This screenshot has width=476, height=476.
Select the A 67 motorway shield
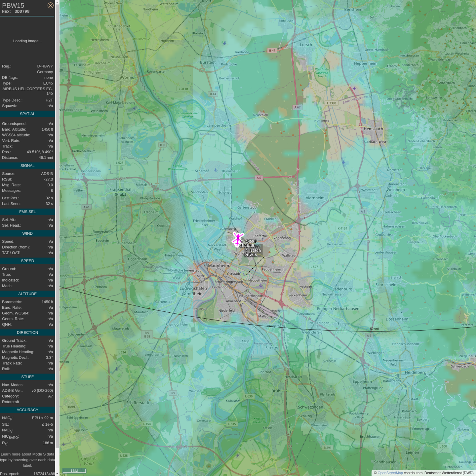tap(297, 107)
